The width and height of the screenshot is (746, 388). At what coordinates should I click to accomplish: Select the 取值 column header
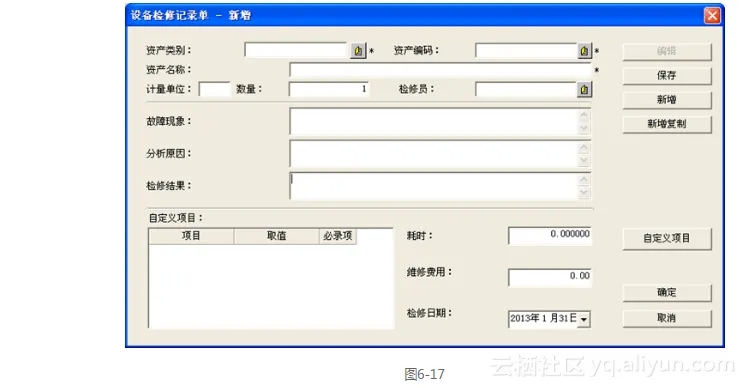click(276, 236)
